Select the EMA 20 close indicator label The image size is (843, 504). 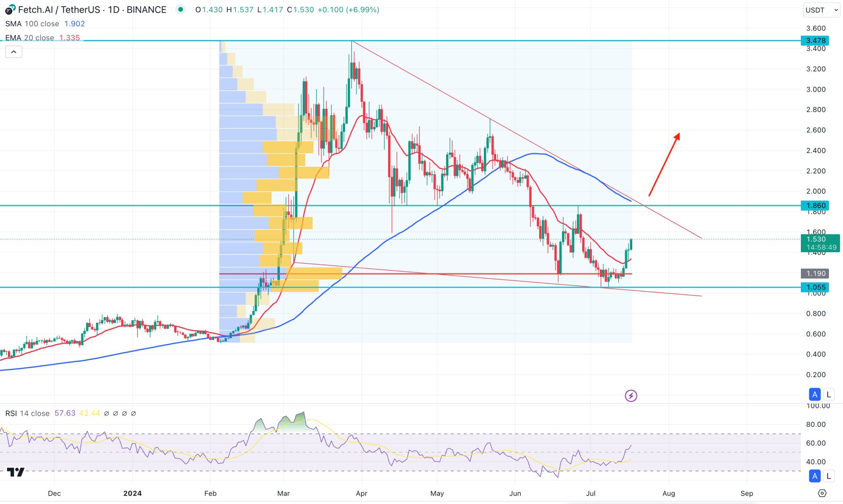click(x=29, y=38)
